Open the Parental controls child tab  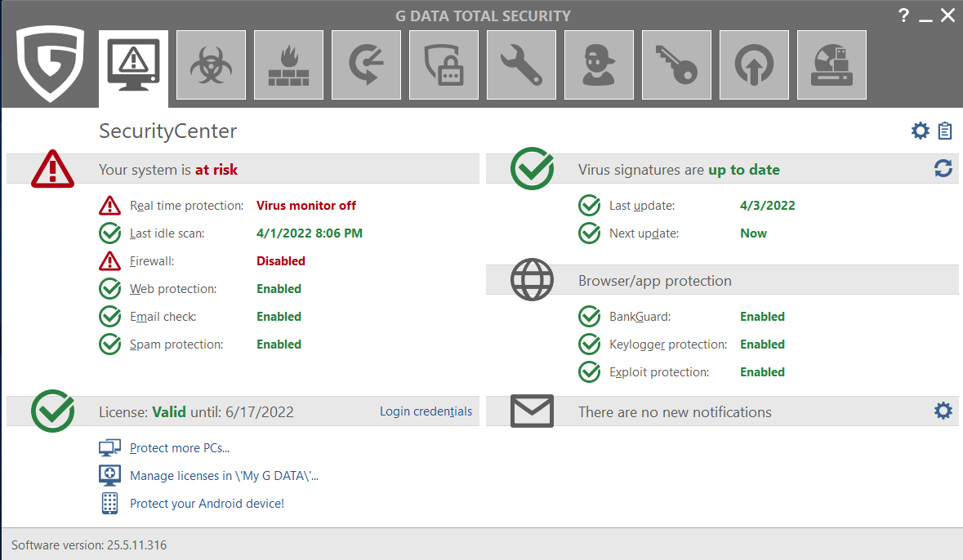click(599, 65)
